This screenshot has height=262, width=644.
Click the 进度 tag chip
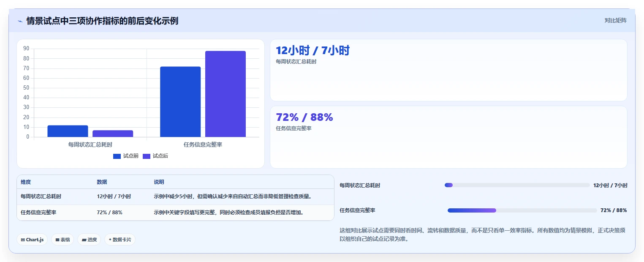(x=89, y=240)
